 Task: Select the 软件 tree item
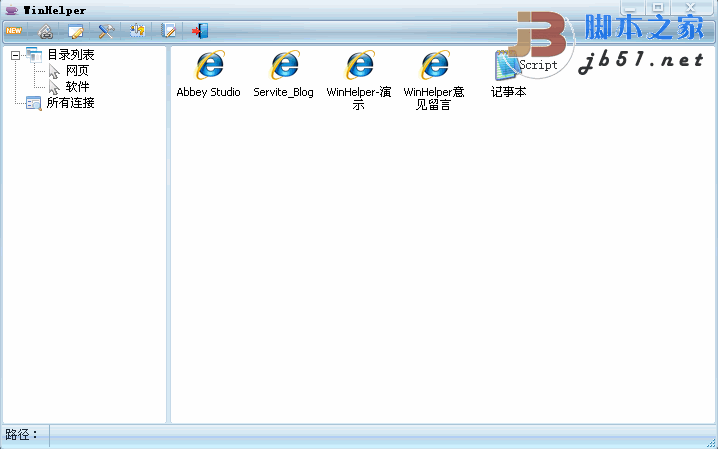click(77, 87)
